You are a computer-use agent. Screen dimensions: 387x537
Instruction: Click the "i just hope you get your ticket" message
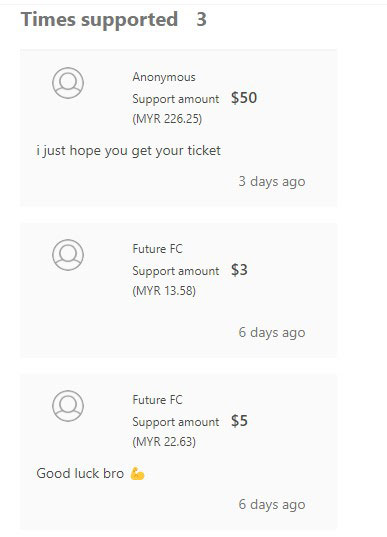(x=128, y=151)
